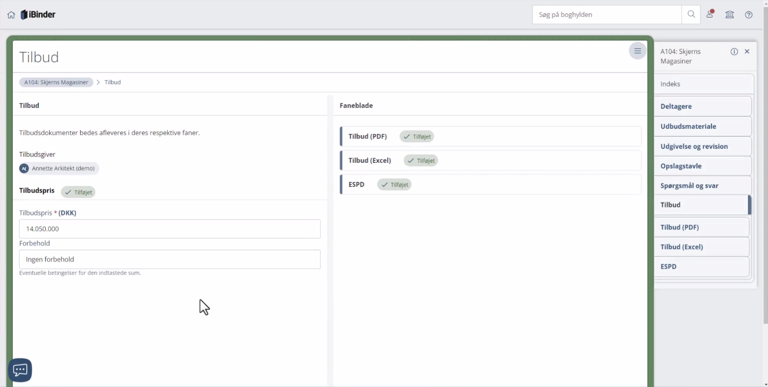Open Udbudsmateriale tab
768x387 pixels.
[x=703, y=126]
